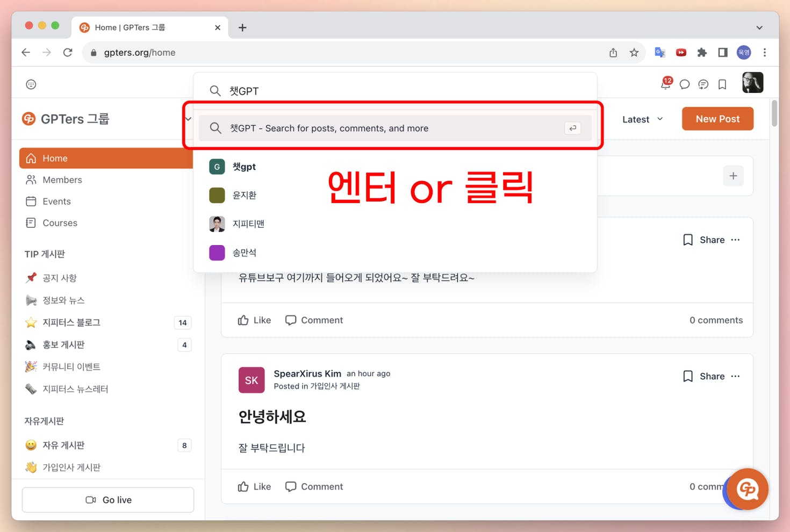Select 지피티맨 search result
The width and height of the screenshot is (790, 532).
click(x=395, y=224)
